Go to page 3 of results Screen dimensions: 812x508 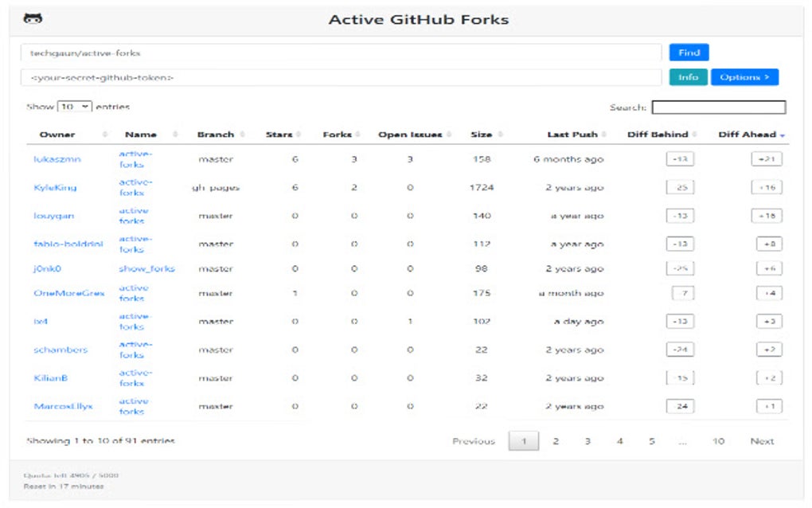click(588, 441)
